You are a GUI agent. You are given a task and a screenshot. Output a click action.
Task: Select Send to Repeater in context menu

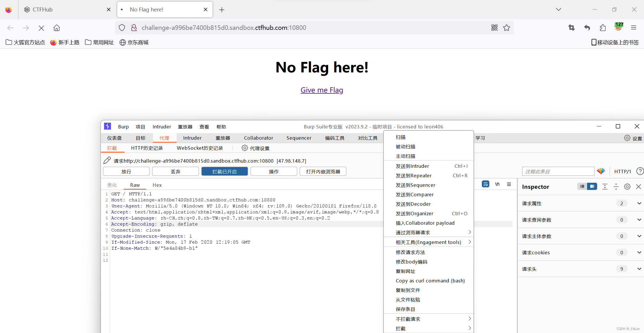[x=413, y=176]
